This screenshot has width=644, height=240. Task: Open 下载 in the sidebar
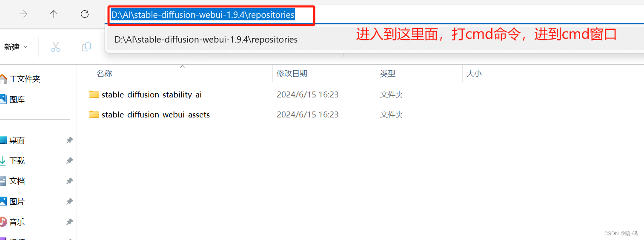[x=17, y=161]
